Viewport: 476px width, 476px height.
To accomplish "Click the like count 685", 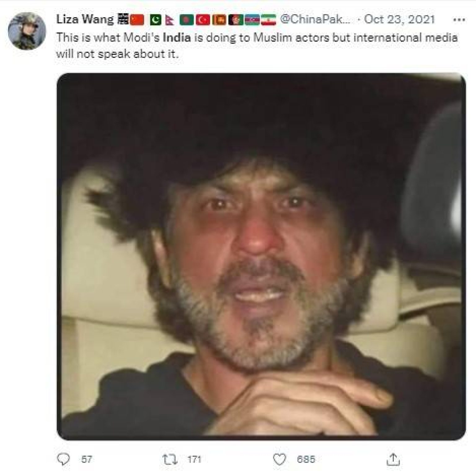I will 306,459.
